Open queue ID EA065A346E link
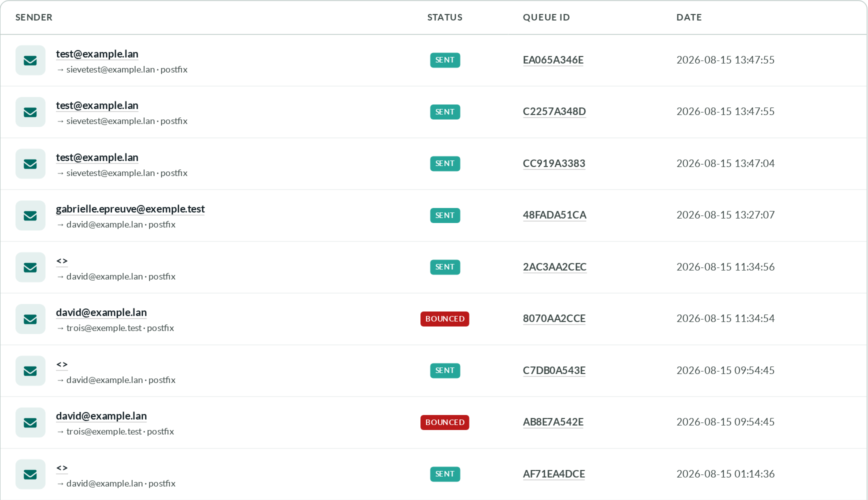 553,60
